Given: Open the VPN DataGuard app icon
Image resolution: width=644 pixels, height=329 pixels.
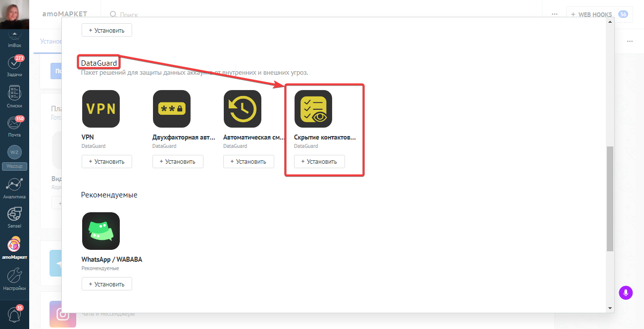Looking at the screenshot, I should tap(101, 109).
